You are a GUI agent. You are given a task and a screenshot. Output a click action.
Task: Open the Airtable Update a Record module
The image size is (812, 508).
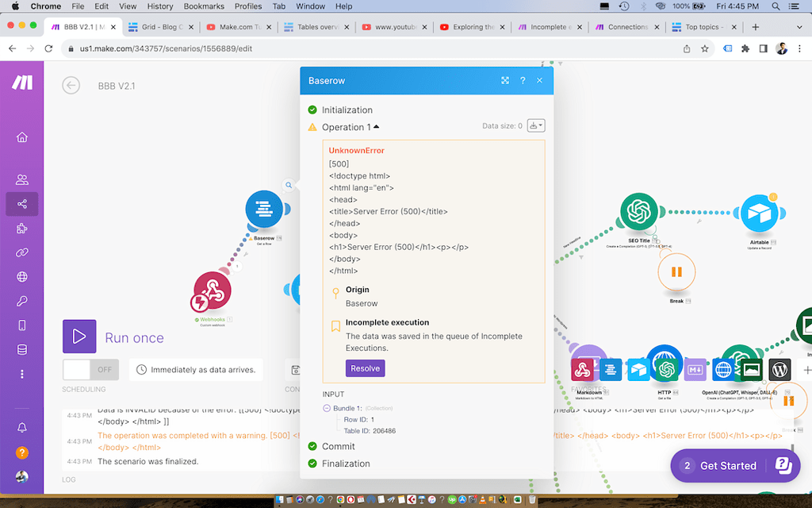[760, 213]
